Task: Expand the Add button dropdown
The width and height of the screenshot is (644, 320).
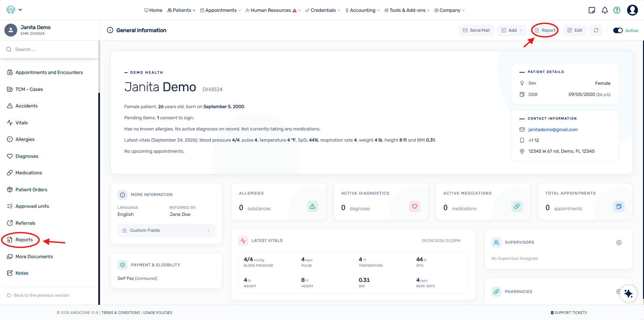Action: [512, 30]
